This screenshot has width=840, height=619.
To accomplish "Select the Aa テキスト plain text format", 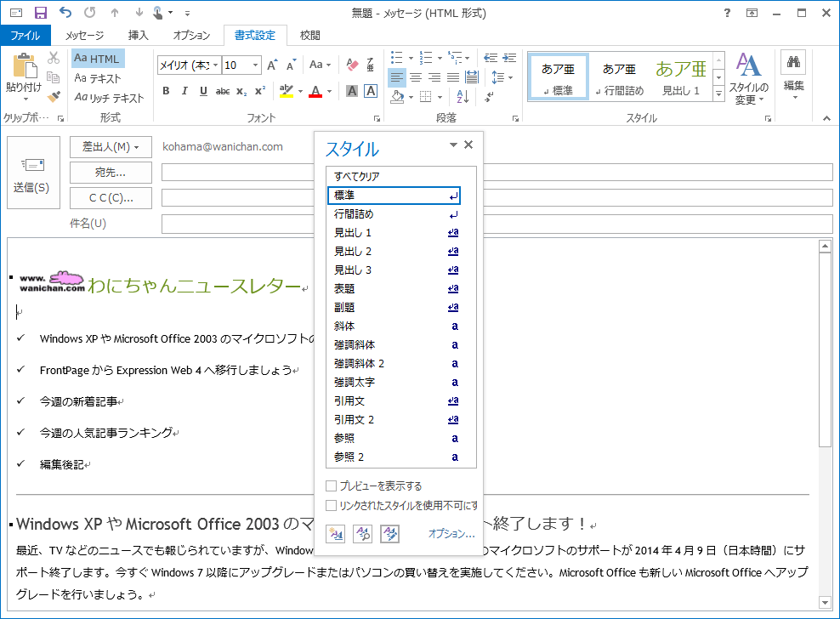I will pos(98,78).
